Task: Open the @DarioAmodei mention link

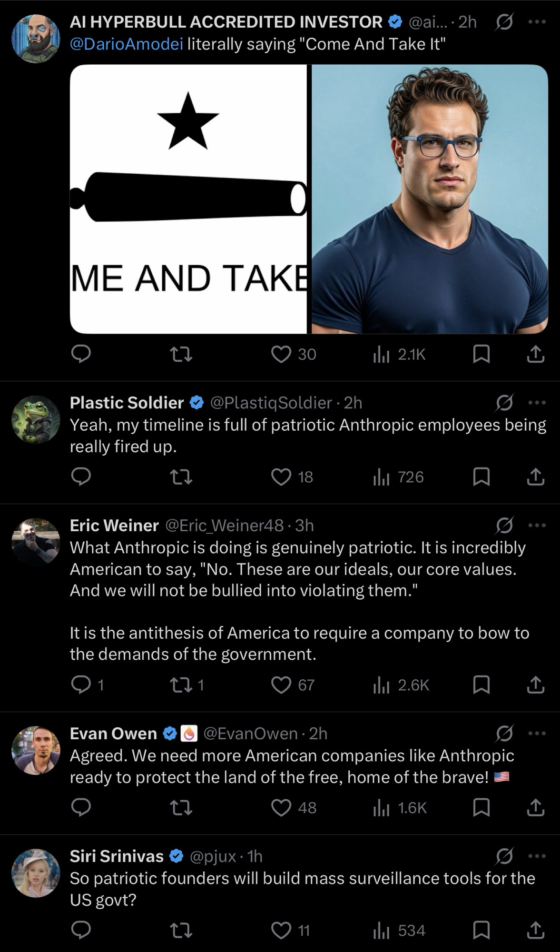Action: [x=127, y=44]
